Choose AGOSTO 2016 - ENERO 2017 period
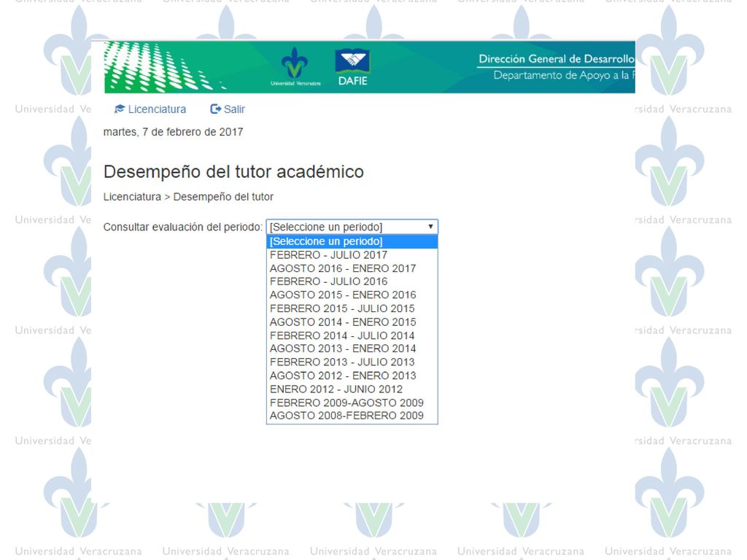 tap(352, 268)
